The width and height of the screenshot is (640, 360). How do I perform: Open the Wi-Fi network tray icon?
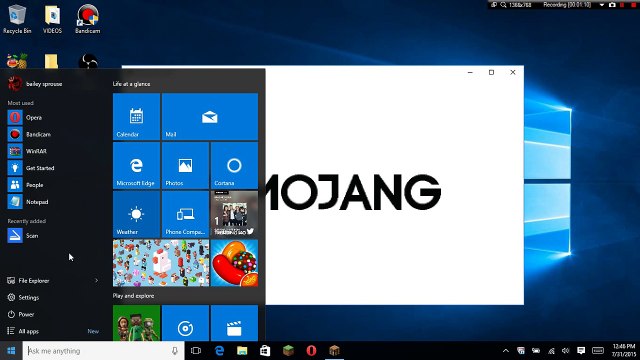(x=551, y=351)
